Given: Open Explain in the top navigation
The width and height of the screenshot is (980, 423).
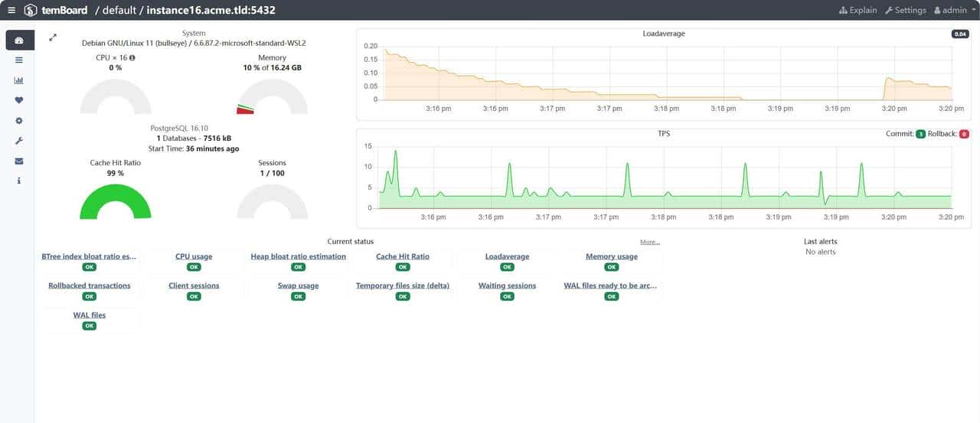Looking at the screenshot, I should 857,10.
